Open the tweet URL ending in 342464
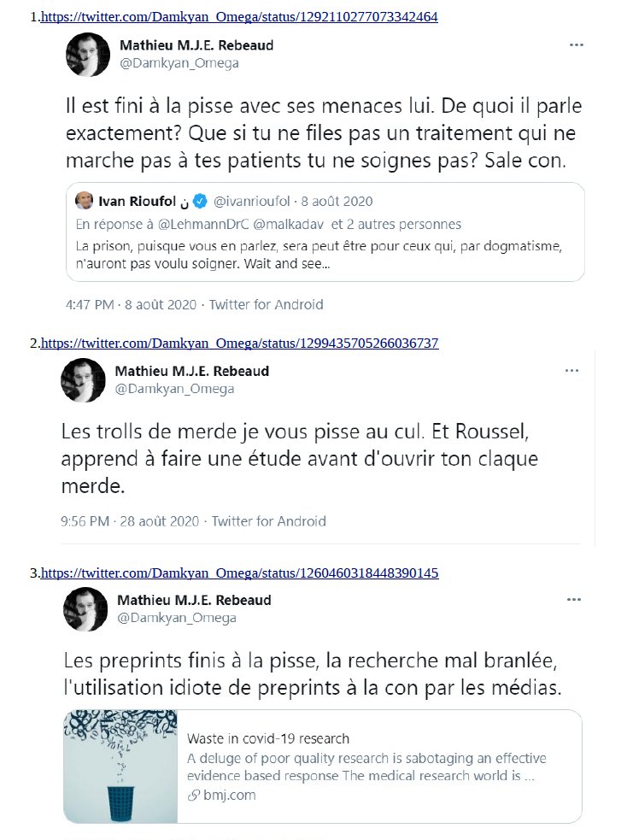This screenshot has height=840, width=633. (x=239, y=16)
